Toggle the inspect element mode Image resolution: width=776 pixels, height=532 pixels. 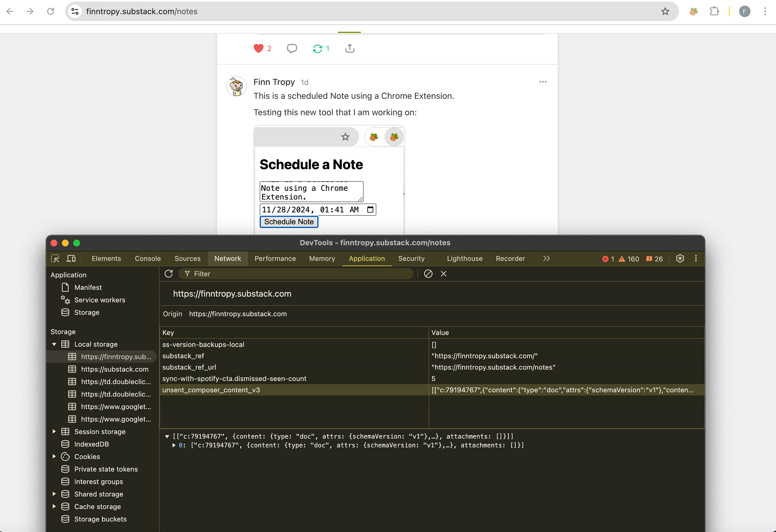coord(55,258)
